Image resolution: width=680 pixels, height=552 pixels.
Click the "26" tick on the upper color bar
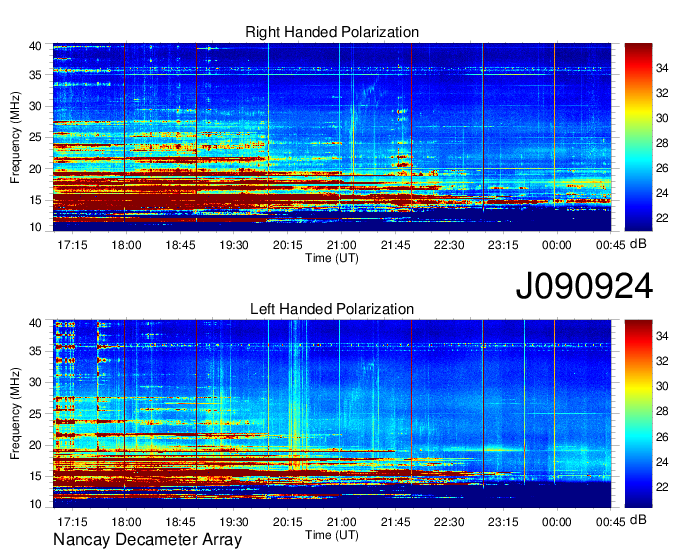pos(662,168)
